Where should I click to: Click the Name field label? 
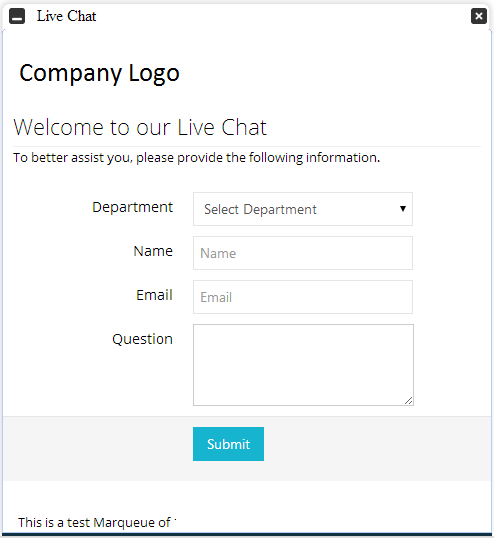[153, 251]
